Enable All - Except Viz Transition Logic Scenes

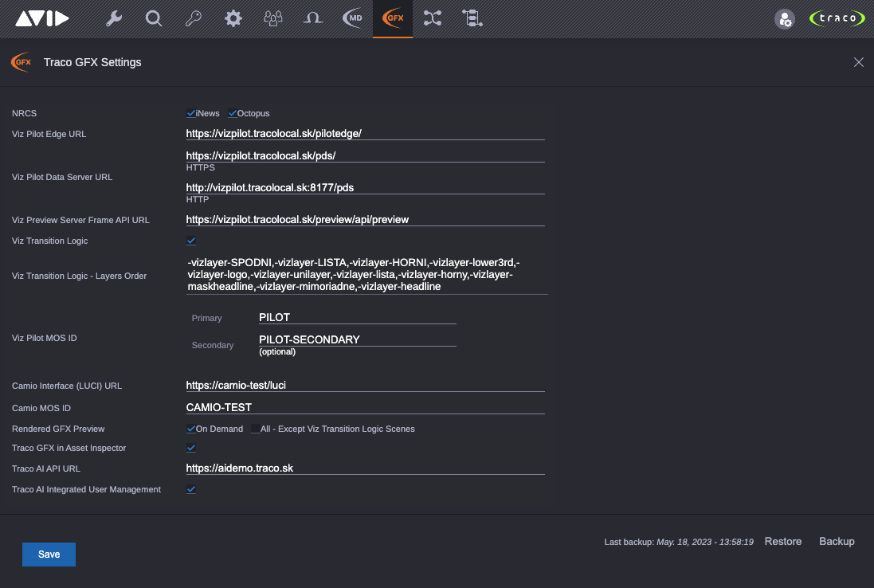(x=255, y=429)
